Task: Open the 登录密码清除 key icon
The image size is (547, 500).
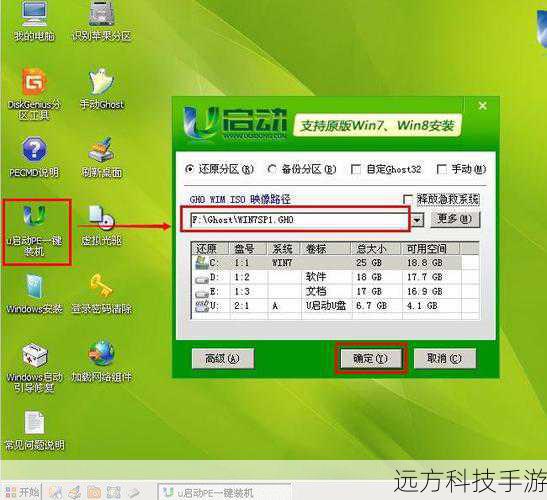Action: (x=101, y=294)
